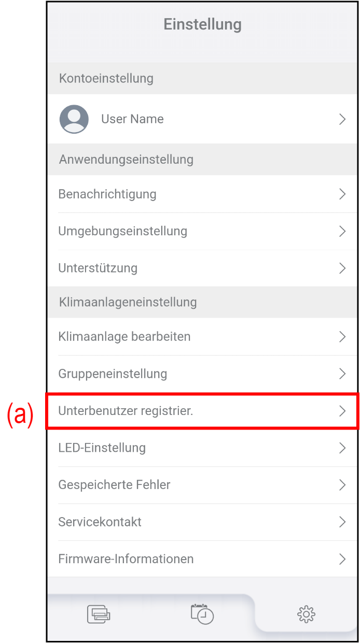Click arrow beside Firmware-Informationen
Viewport: 361px width, 644px height.
[x=342, y=559]
